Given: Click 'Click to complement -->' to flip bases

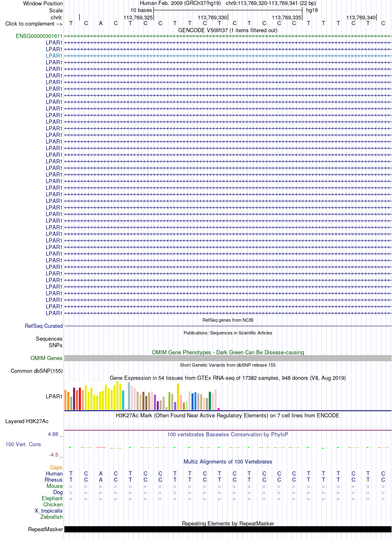Looking at the screenshot, I should point(34,24).
